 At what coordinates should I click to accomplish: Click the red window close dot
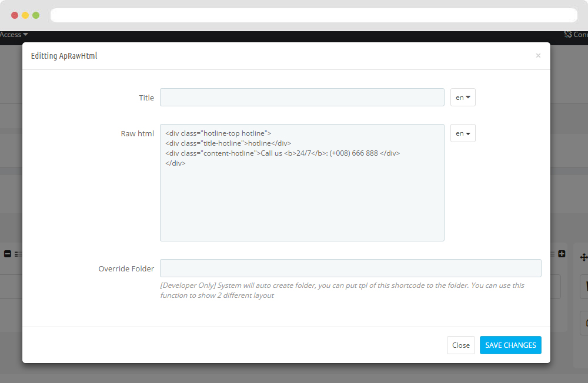coord(15,15)
